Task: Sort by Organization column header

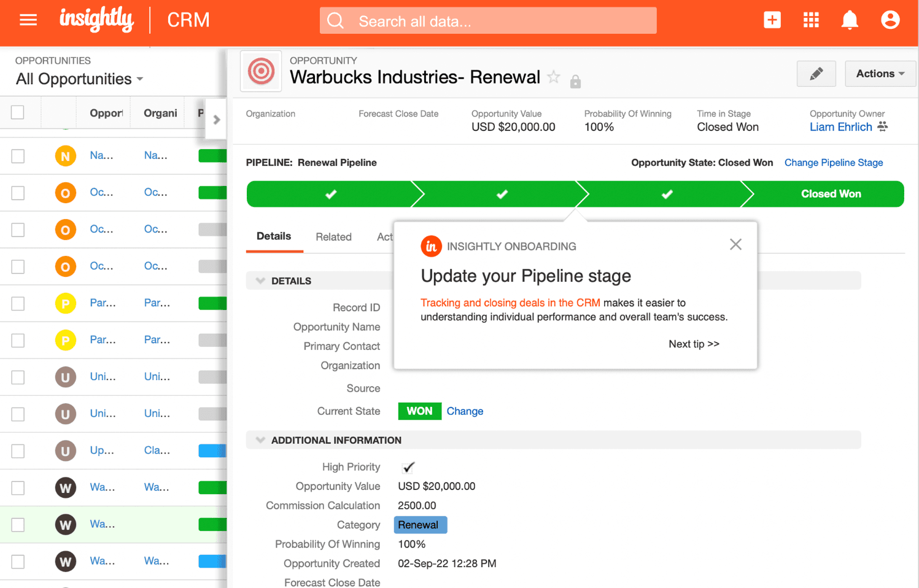Action: pyautogui.click(x=160, y=113)
